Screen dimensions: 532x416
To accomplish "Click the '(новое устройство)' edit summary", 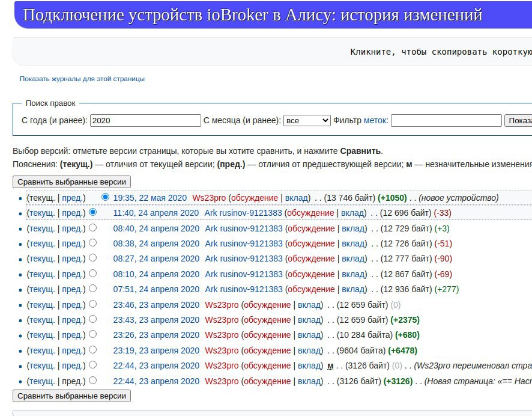I will click(x=459, y=198).
